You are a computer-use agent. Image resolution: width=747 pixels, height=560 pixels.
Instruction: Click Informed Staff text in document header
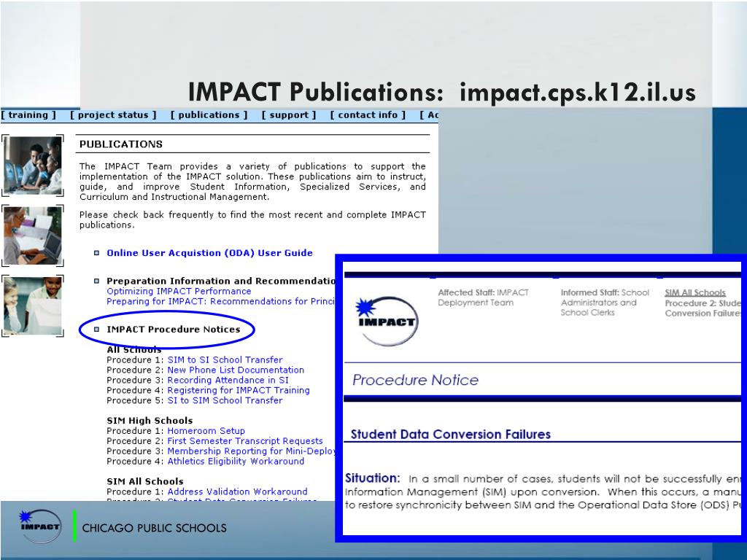(x=605, y=303)
